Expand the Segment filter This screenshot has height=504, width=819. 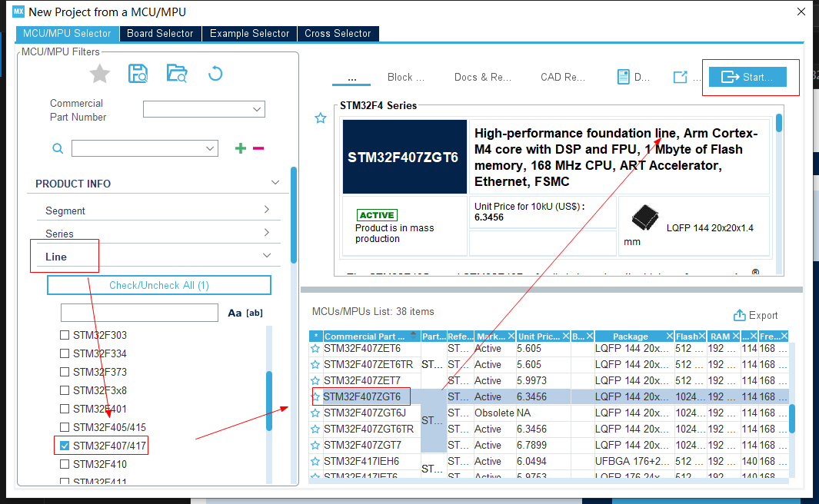266,210
